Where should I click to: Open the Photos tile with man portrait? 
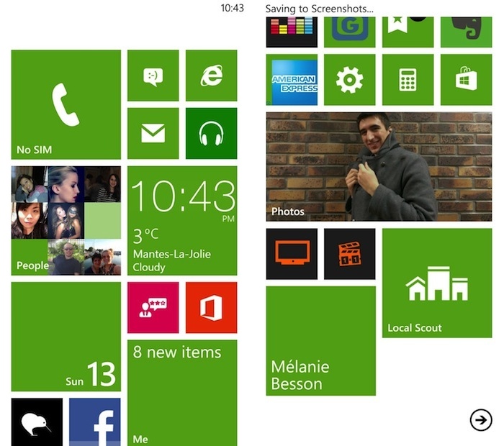[x=379, y=167]
